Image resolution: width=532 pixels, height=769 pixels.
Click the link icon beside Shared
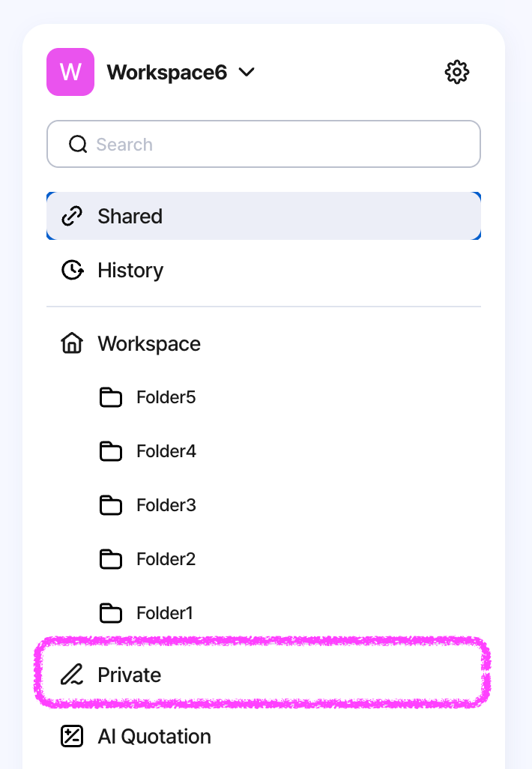pos(72,217)
